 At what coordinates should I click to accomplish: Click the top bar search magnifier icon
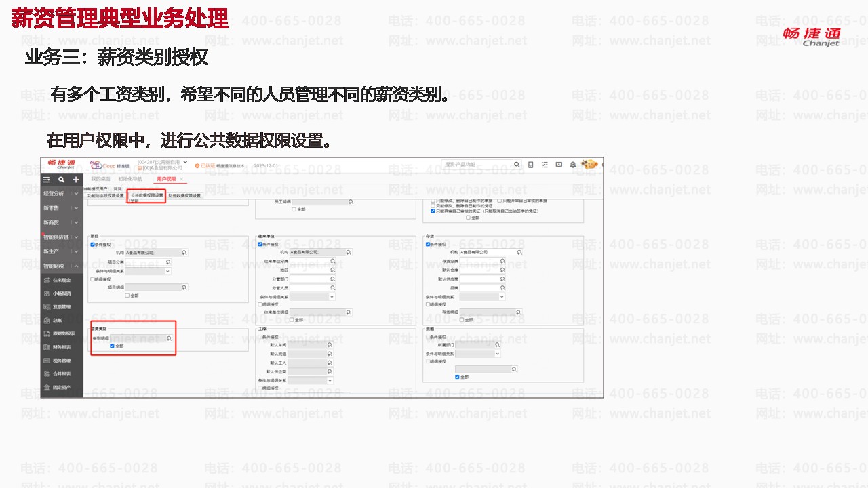[x=517, y=165]
